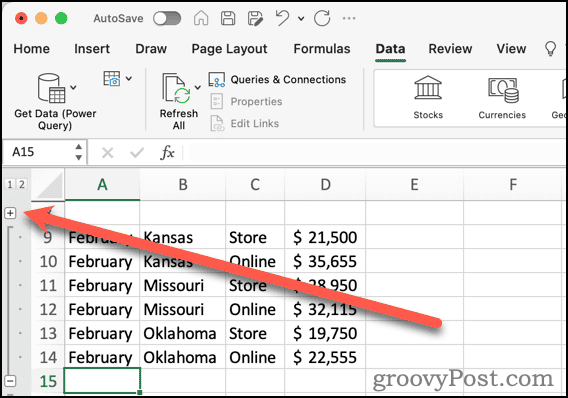Show outline level 1
The width and height of the screenshot is (568, 398).
point(10,185)
